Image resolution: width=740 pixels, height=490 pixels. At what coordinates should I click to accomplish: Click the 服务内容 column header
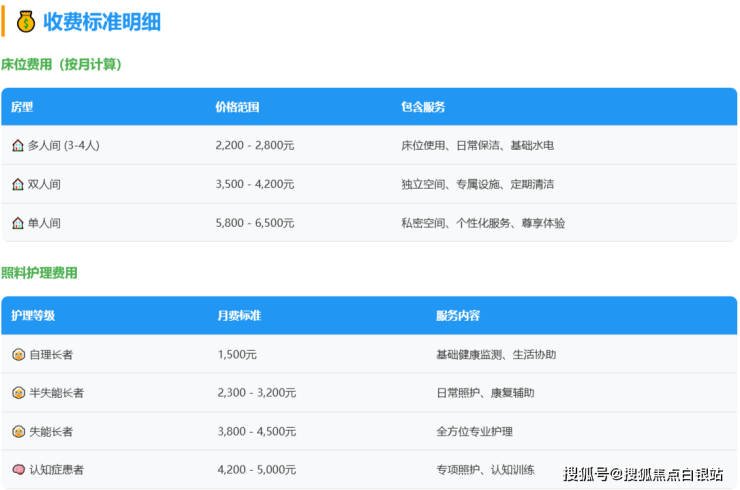pos(458,316)
